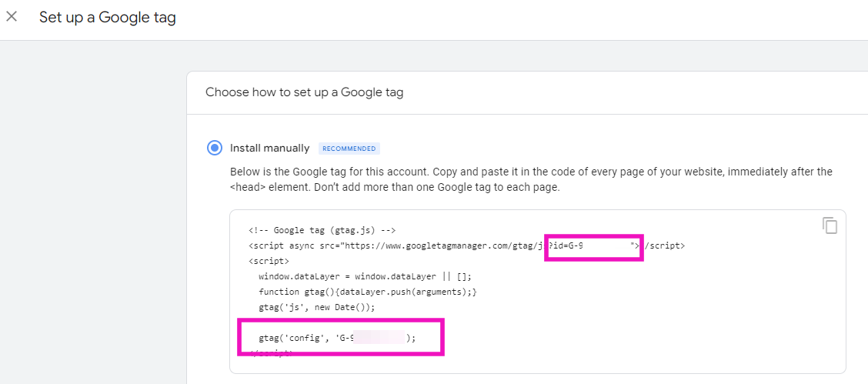This screenshot has height=384, width=868.
Task: Click the "gtag('config', 'G-9" code line
Action: click(x=336, y=338)
